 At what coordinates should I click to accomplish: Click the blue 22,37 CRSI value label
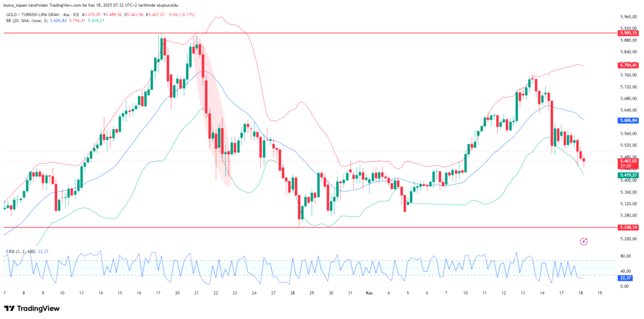click(x=625, y=278)
